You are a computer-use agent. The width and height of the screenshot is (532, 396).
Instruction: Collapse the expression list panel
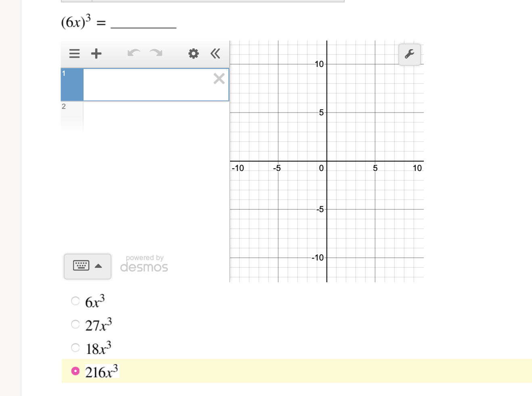[215, 54]
